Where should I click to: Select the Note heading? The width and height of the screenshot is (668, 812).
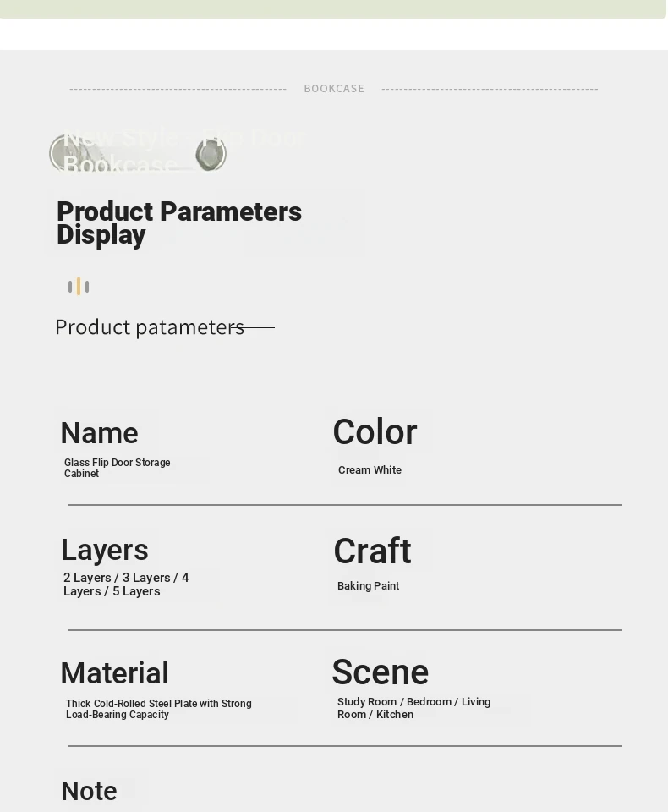tap(89, 791)
